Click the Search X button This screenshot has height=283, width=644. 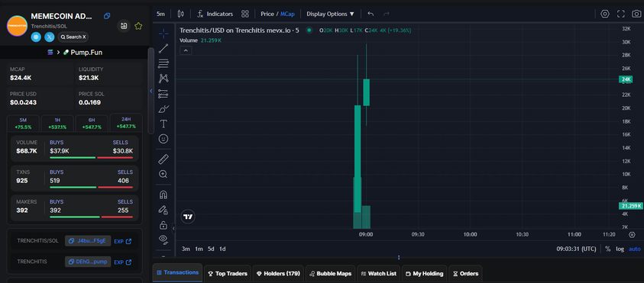coord(73,37)
